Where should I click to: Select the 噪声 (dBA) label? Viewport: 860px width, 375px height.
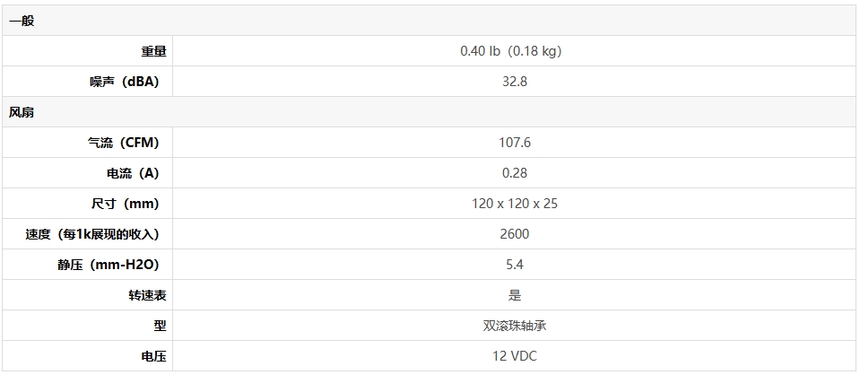tap(125, 82)
